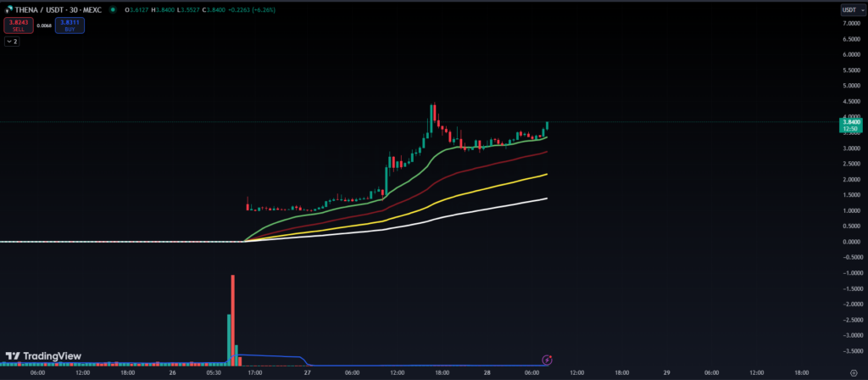Click the date label 26 on time axis

click(173, 373)
